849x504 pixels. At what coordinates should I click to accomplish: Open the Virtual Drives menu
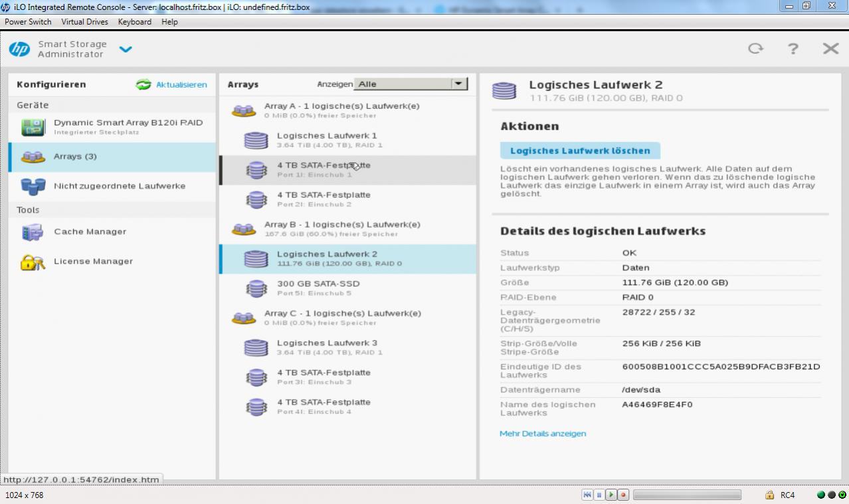(x=84, y=22)
